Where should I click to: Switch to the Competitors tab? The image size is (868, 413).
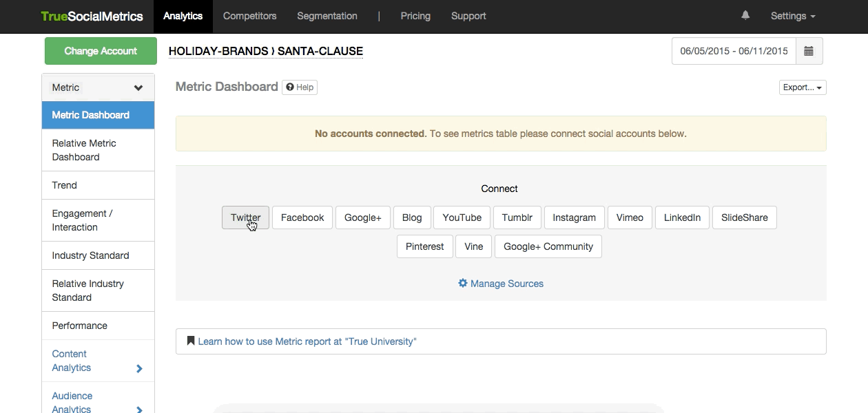coord(249,16)
